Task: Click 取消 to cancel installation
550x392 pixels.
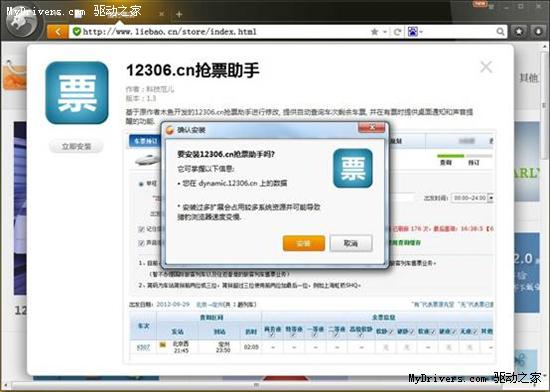Action: coord(351,243)
